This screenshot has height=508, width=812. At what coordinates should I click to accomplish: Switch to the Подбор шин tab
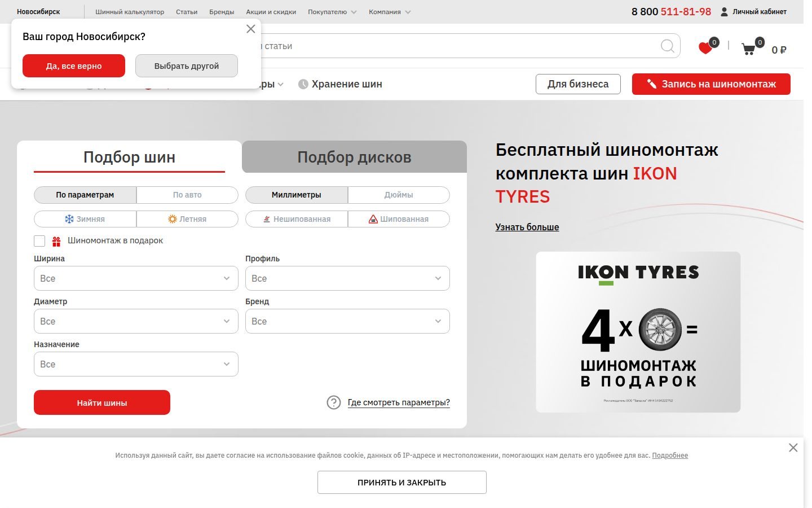pos(129,157)
